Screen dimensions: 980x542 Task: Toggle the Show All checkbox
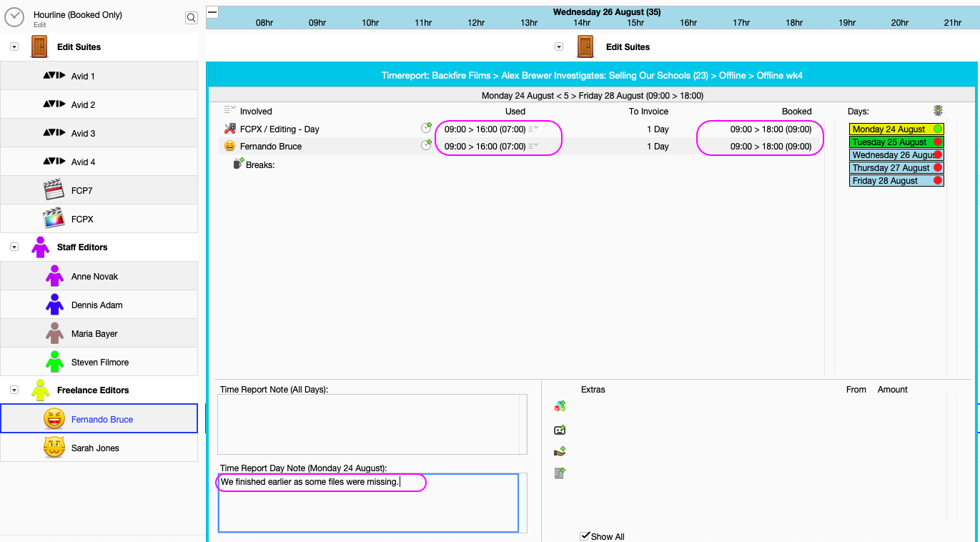586,536
